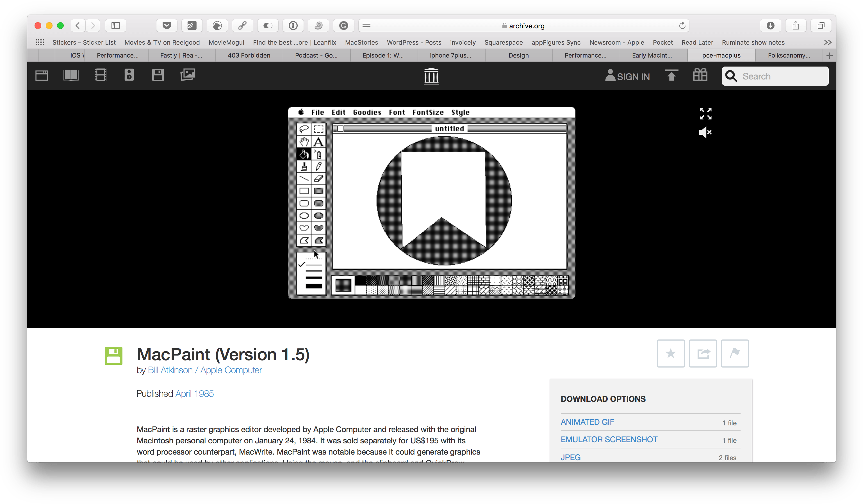Select the Spray can tool
Screen dimensions: 863x504
(x=318, y=154)
